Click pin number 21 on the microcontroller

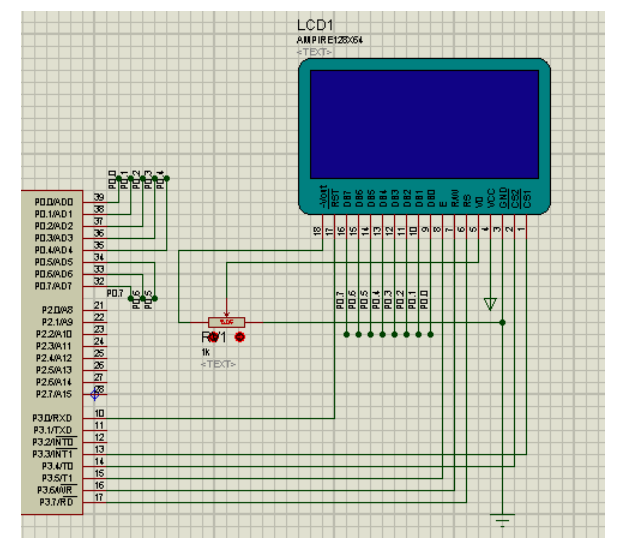(99, 305)
